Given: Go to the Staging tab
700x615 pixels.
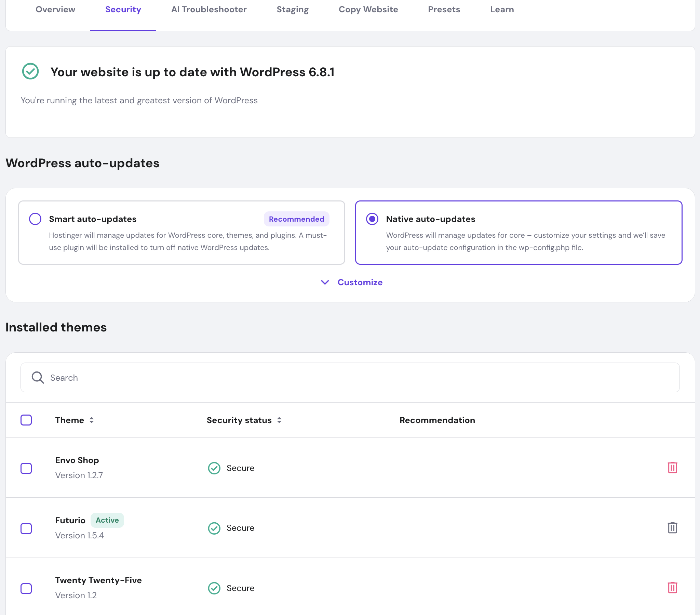Looking at the screenshot, I should (293, 9).
